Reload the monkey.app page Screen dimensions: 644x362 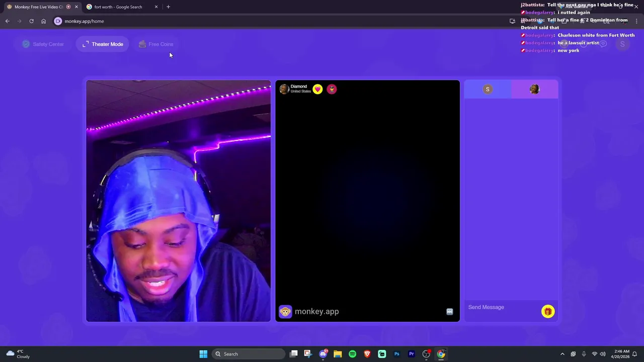(31, 21)
